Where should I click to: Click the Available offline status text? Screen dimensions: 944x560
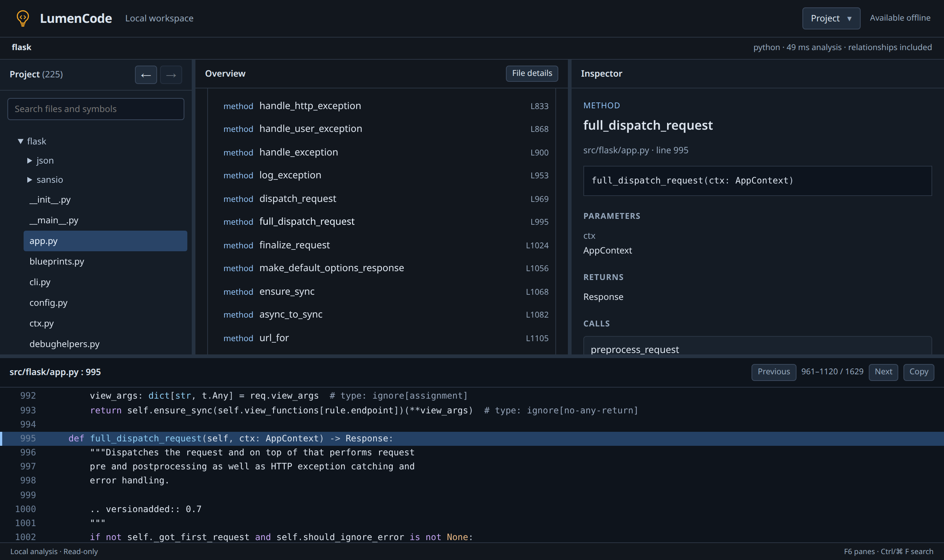point(900,18)
